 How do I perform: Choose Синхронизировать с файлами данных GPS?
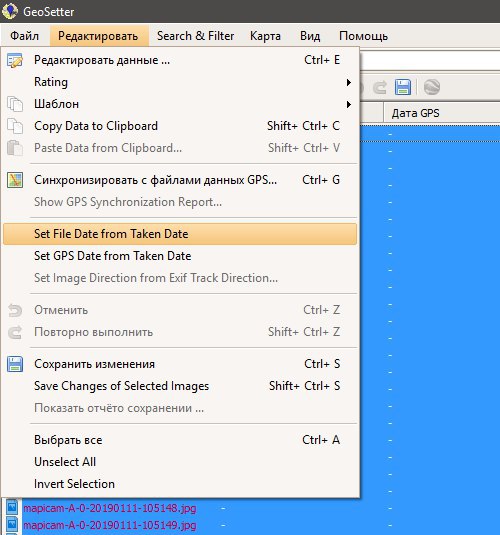[x=180, y=180]
